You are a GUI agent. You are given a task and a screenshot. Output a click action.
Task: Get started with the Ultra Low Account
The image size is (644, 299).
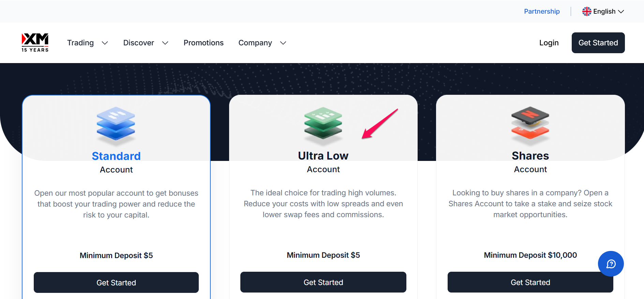click(x=323, y=282)
